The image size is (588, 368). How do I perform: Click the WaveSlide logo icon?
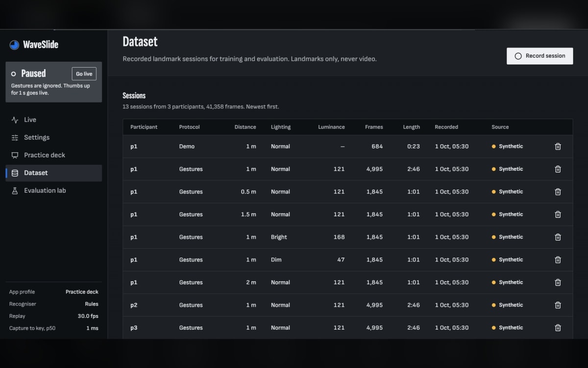coord(14,45)
